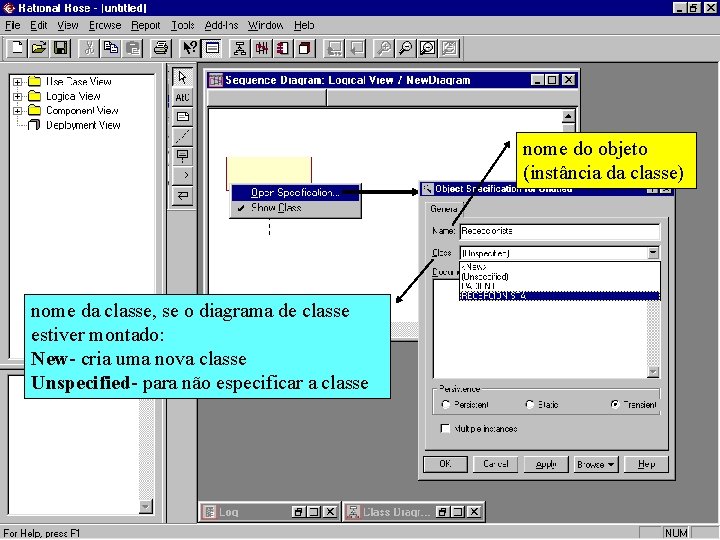Expand the Logical View tree node
The height and width of the screenshot is (540, 720).
click(17, 96)
